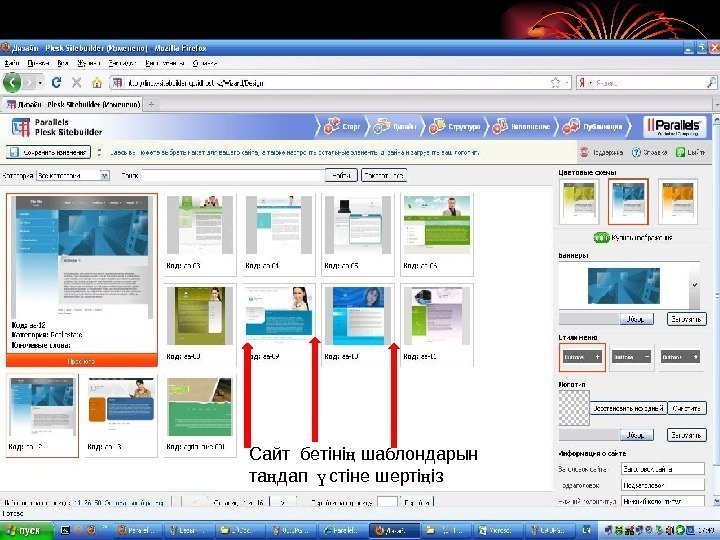Go to the Наполнение wizard step
The height and width of the screenshot is (540, 720).
[521, 126]
